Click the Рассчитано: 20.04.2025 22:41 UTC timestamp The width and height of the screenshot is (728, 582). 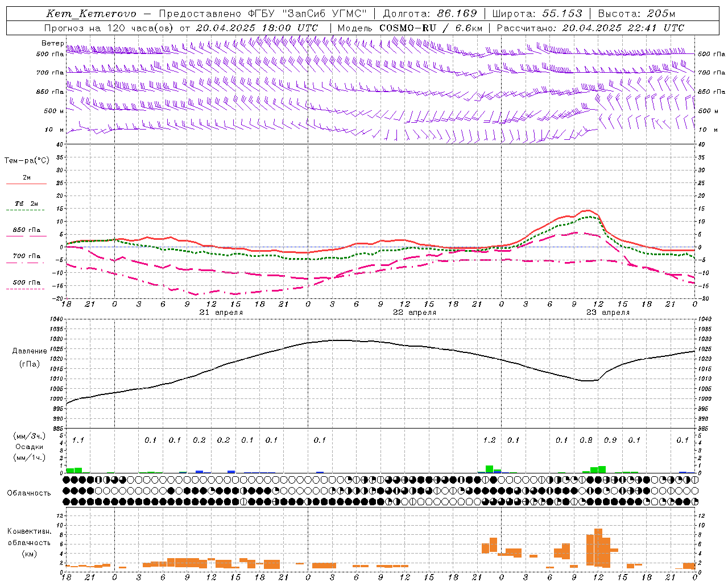tap(590, 28)
